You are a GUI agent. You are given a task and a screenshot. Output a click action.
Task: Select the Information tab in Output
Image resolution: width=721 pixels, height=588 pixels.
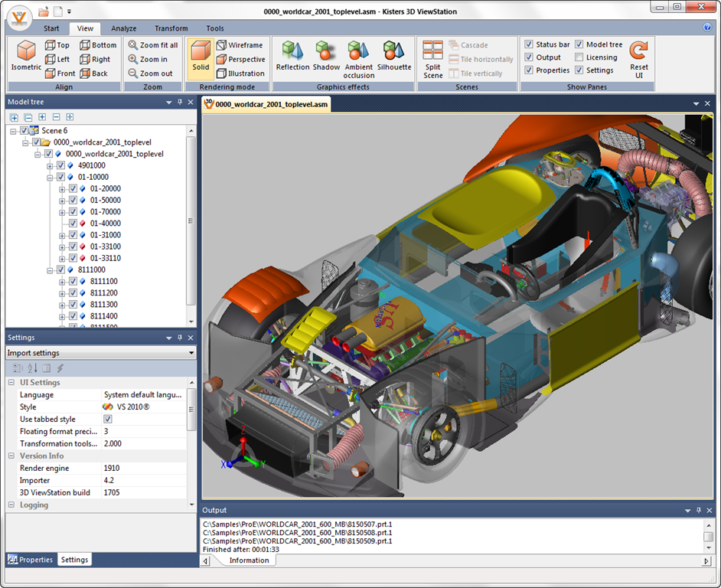click(249, 560)
